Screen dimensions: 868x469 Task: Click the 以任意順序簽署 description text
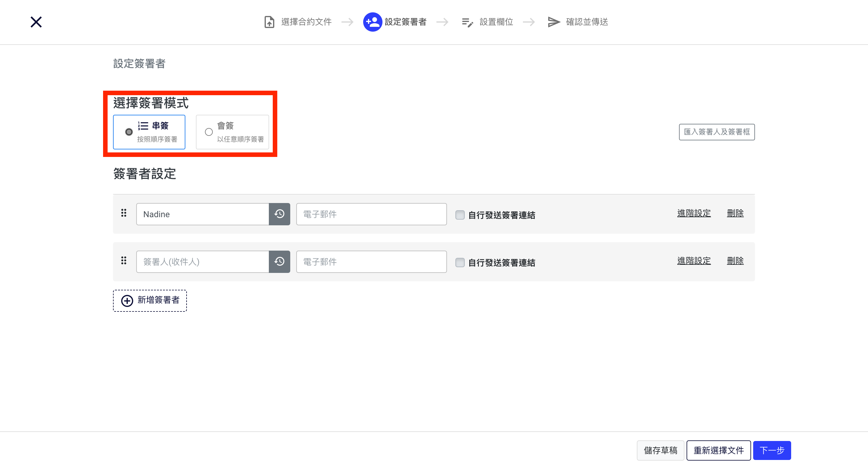(240, 139)
